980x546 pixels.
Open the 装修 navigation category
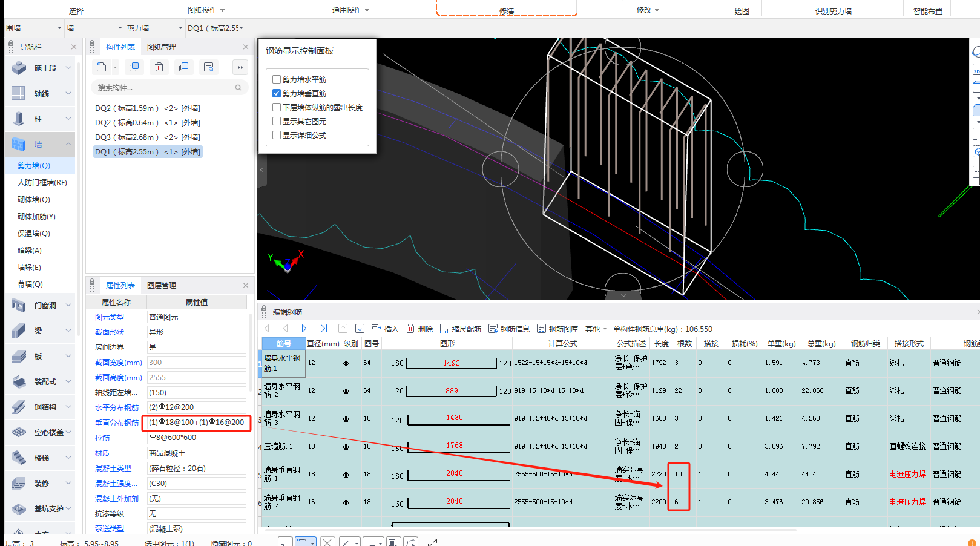[x=40, y=483]
